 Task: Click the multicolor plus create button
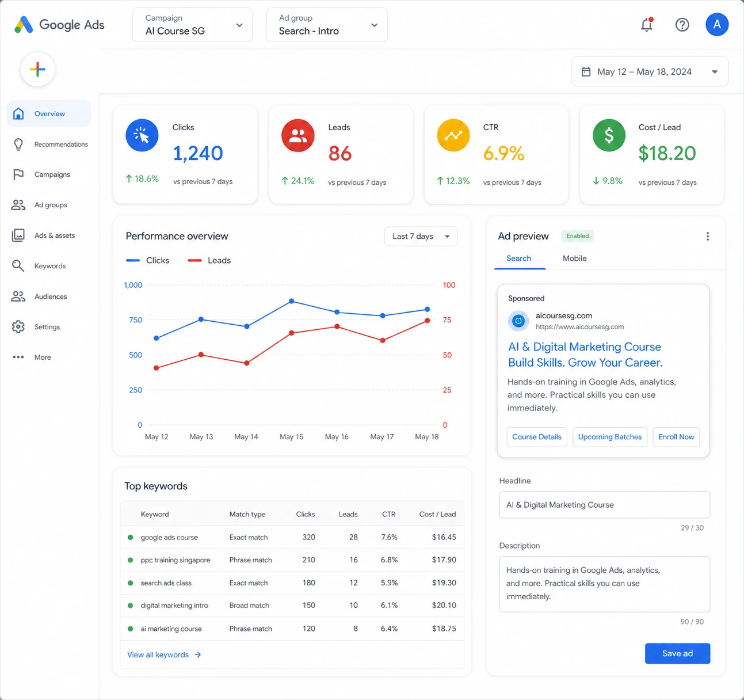(37, 69)
